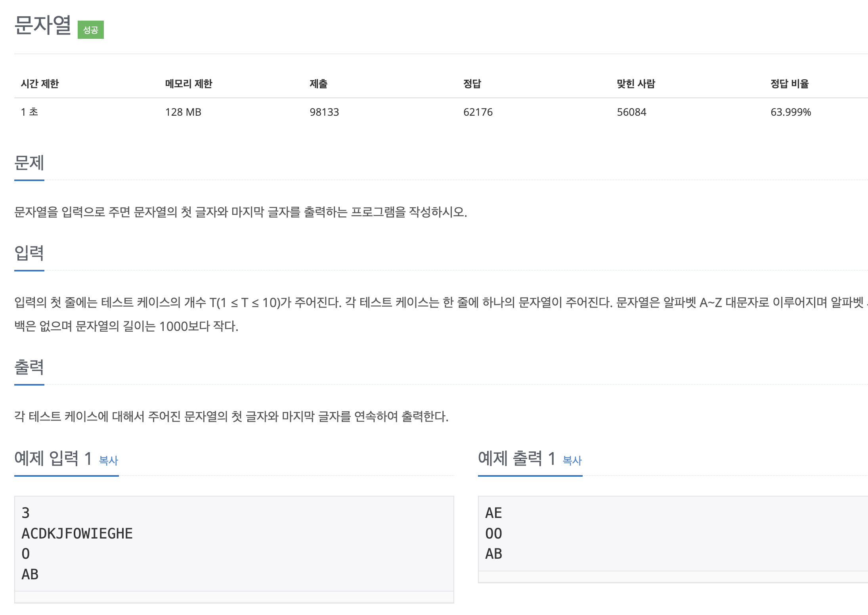The image size is (868, 615).
Task: Click the 문제 section heading
Action: pos(29,163)
